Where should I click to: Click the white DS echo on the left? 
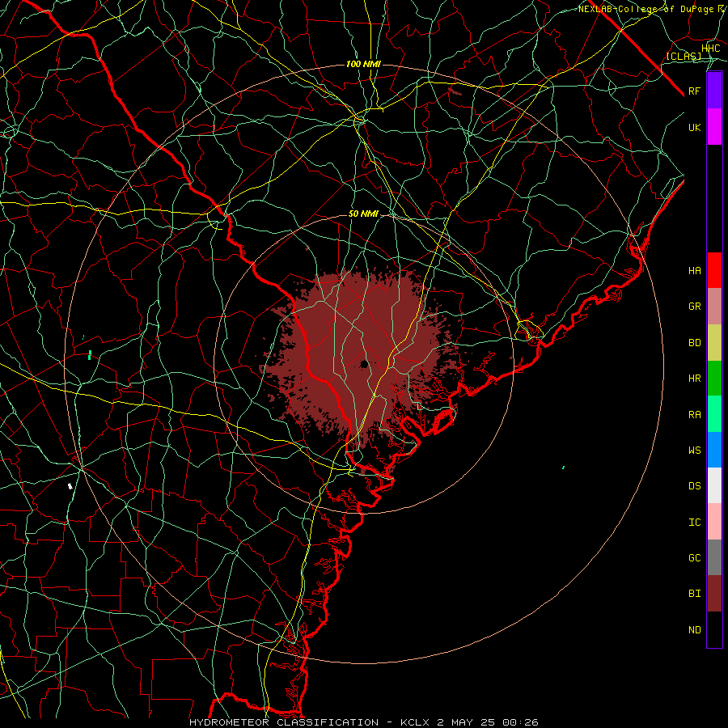click(70, 486)
